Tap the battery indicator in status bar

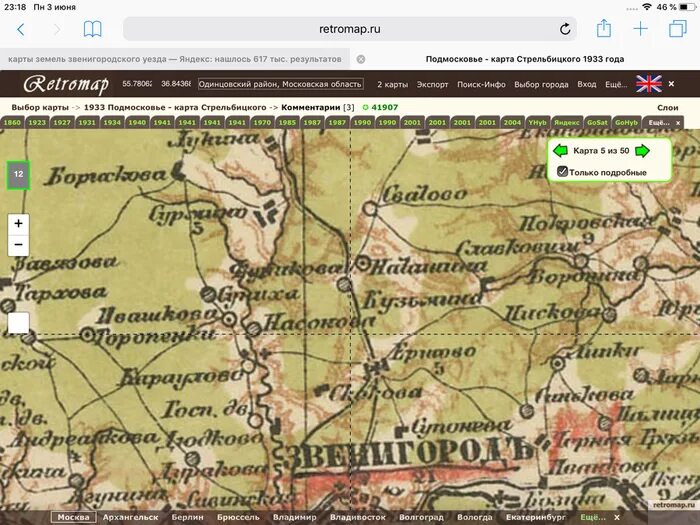pos(687,7)
